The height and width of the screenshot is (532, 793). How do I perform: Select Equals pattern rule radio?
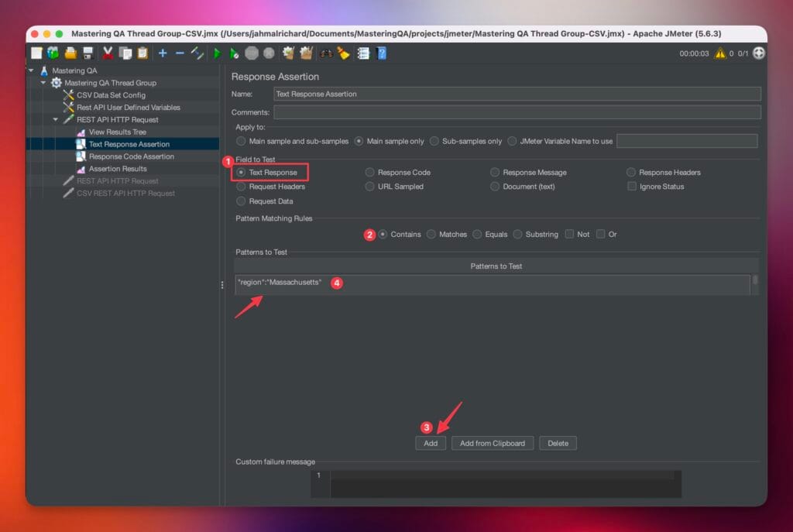click(x=477, y=234)
